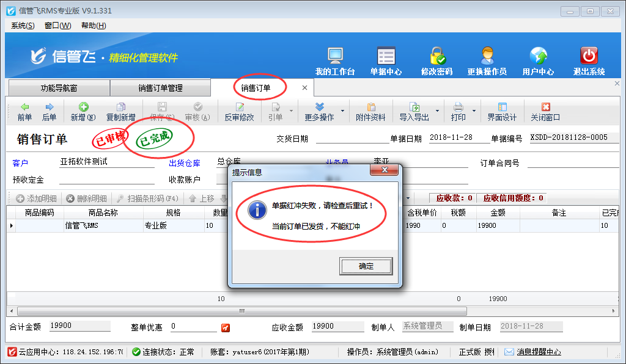
Task: Go to the previous order with 前单
Action: tap(24, 112)
